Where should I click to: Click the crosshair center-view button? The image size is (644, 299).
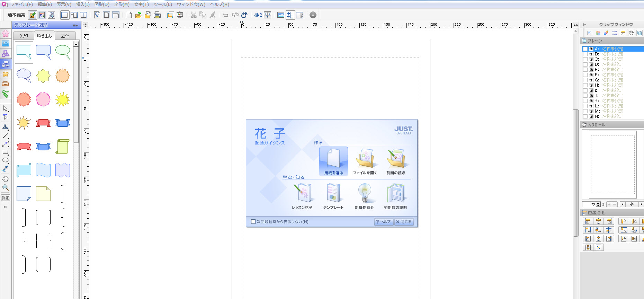coord(632,204)
